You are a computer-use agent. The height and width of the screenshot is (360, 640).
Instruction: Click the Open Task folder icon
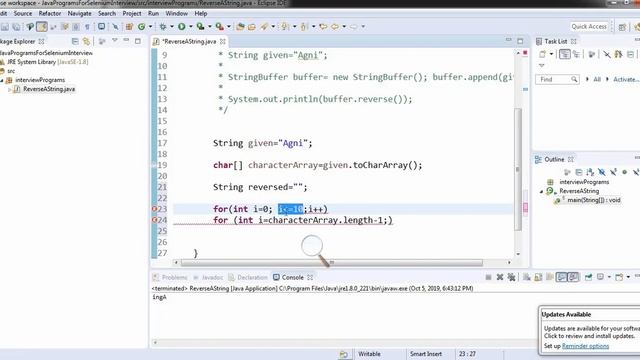tap(252, 27)
